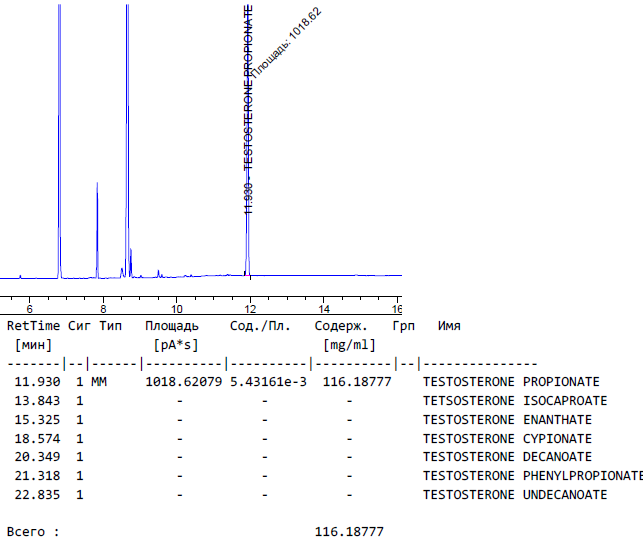Click the Содерж. column header
Image resolution: width=643 pixels, height=540 pixels.
(341, 326)
